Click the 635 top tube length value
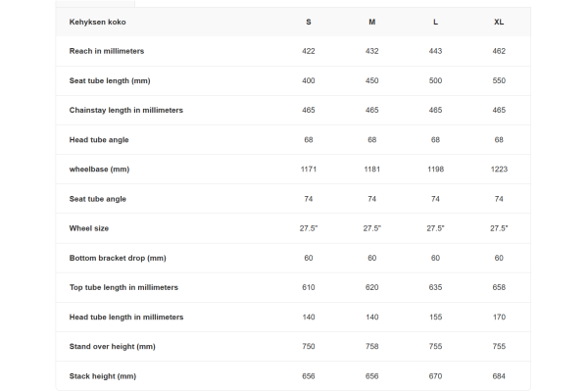This screenshot has width=588, height=392. (435, 287)
